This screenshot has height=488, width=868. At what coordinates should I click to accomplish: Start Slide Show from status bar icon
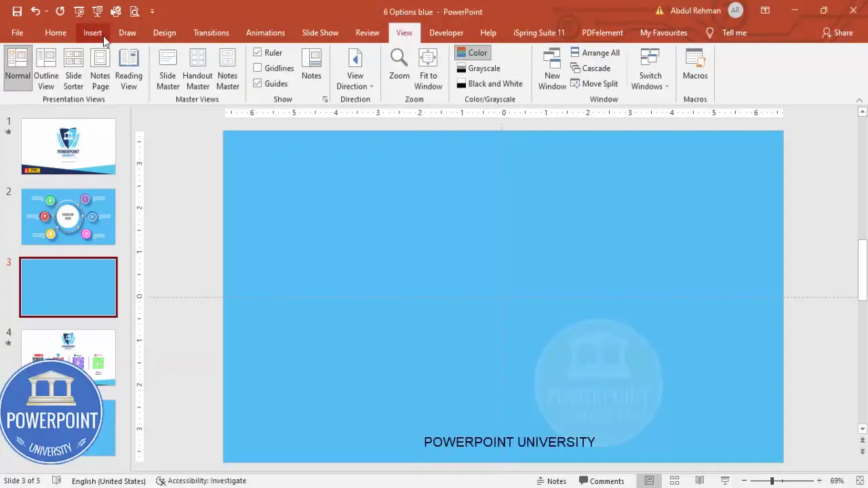pyautogui.click(x=725, y=481)
